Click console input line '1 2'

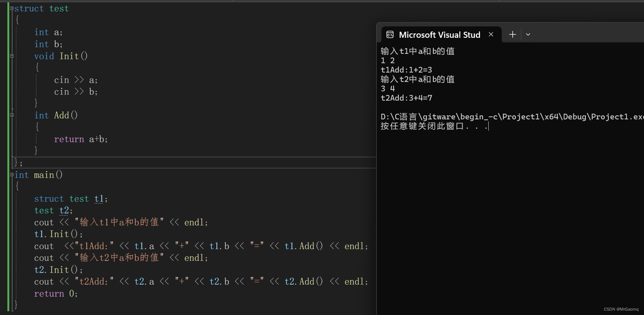coord(388,61)
